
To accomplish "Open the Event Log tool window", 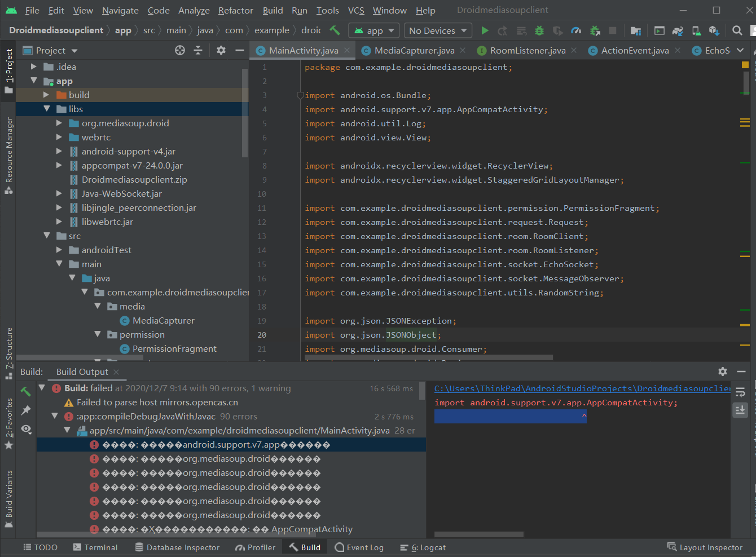I will (x=359, y=547).
